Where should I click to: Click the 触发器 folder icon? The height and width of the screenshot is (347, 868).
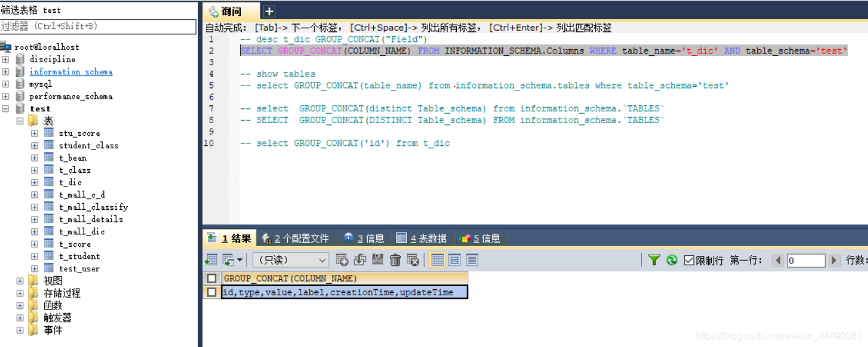tap(33, 317)
